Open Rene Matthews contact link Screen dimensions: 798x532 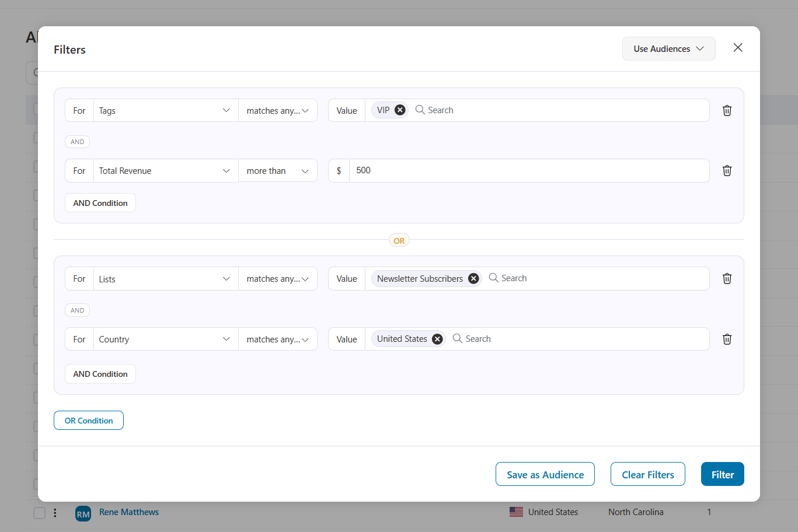[128, 512]
